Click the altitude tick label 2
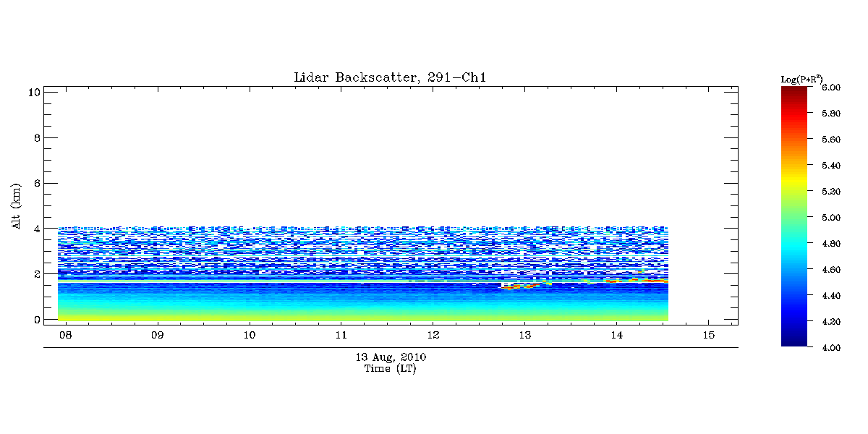 click(35, 273)
